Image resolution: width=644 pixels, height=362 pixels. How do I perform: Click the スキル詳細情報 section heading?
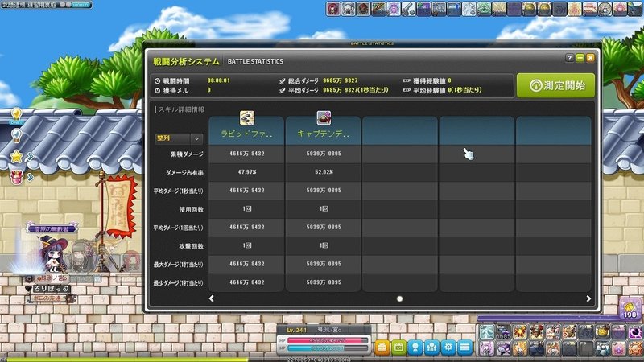point(181,109)
